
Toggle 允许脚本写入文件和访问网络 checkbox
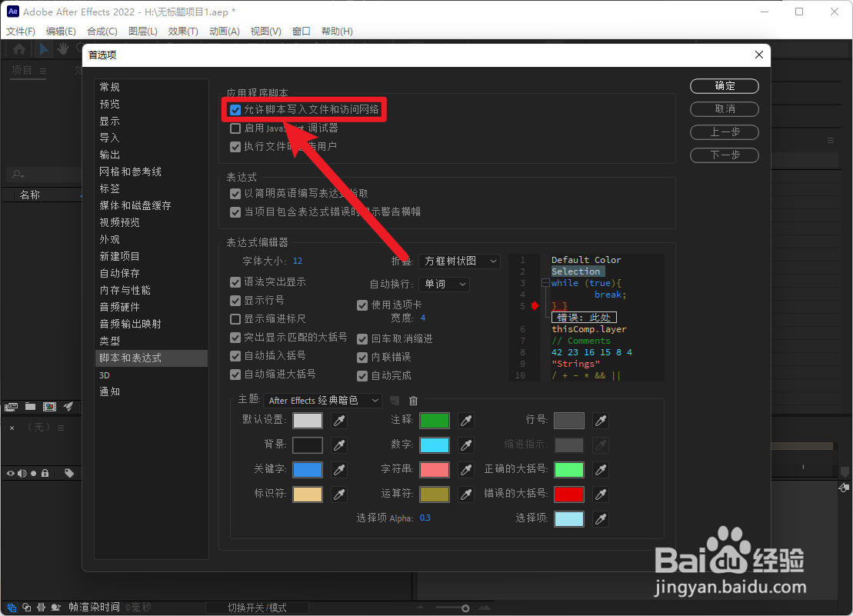(x=235, y=110)
